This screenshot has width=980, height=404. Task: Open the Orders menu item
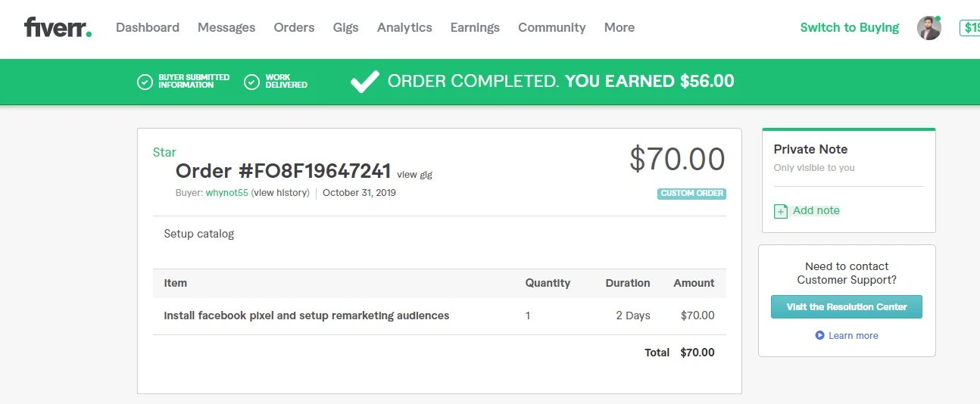point(294,28)
